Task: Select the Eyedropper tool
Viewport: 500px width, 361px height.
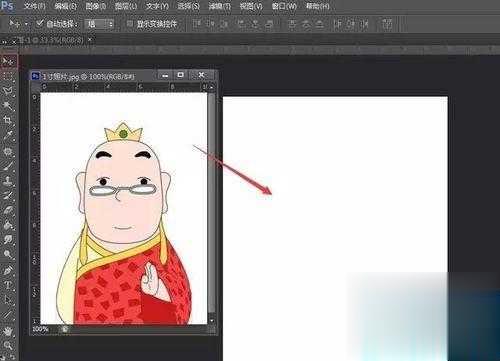Action: pyautogui.click(x=8, y=135)
